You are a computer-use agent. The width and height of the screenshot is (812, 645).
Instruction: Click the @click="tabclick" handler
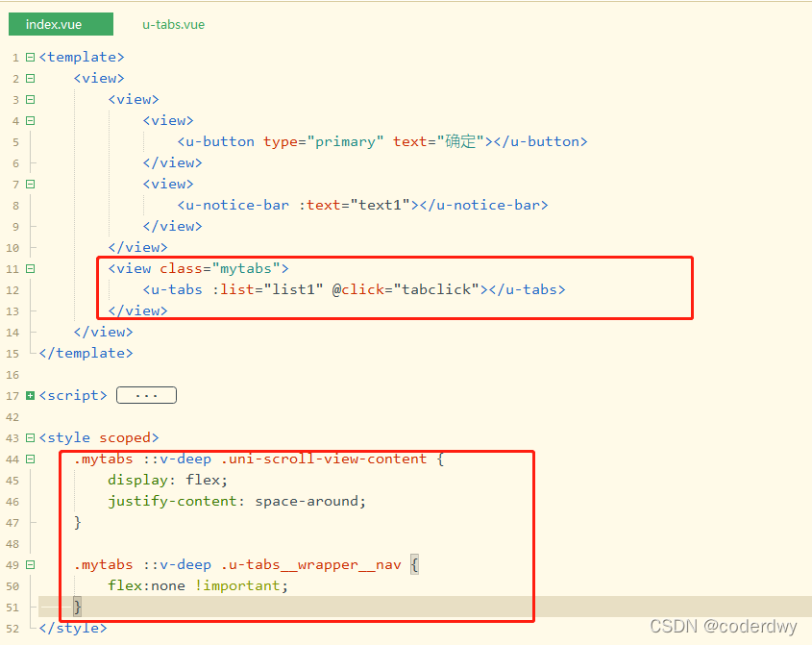coord(406,289)
